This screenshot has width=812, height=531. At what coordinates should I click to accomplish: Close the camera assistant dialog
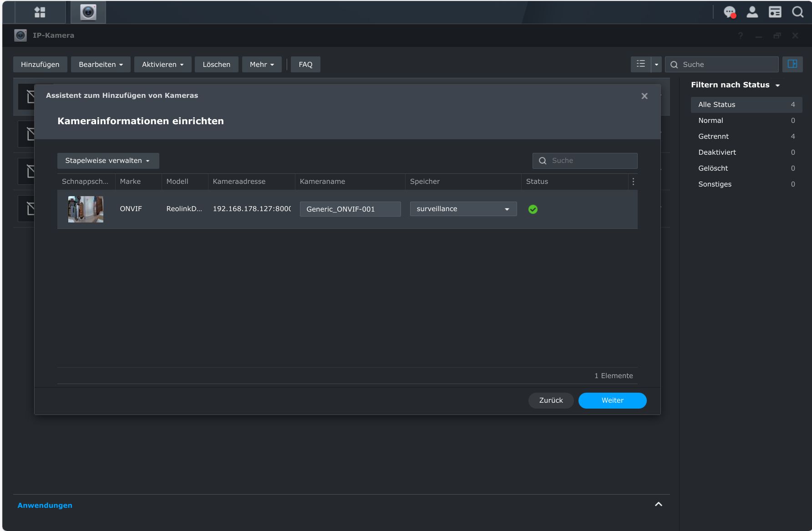644,96
